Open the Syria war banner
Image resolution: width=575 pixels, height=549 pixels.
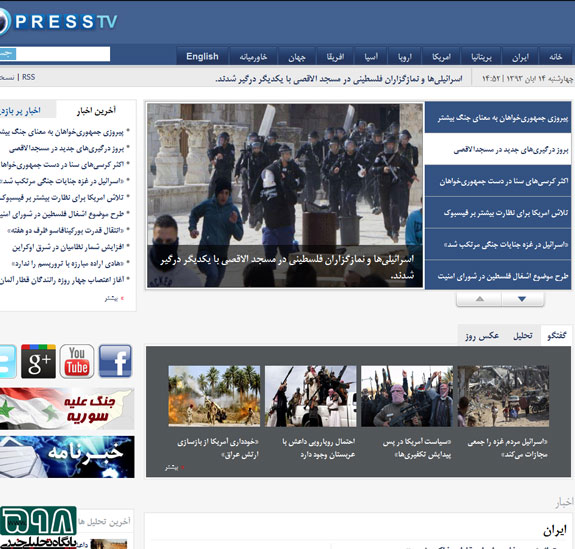tap(67, 409)
